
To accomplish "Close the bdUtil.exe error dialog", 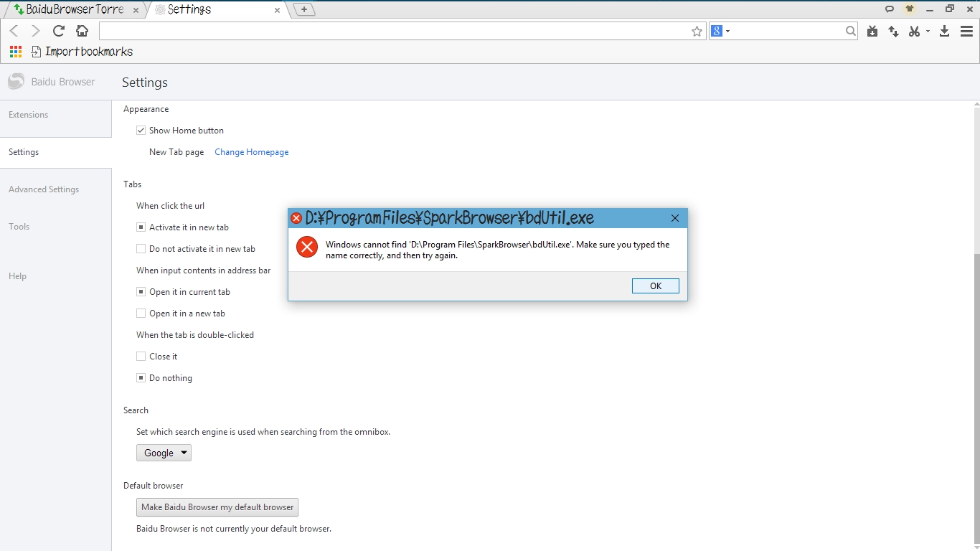I will tap(675, 218).
